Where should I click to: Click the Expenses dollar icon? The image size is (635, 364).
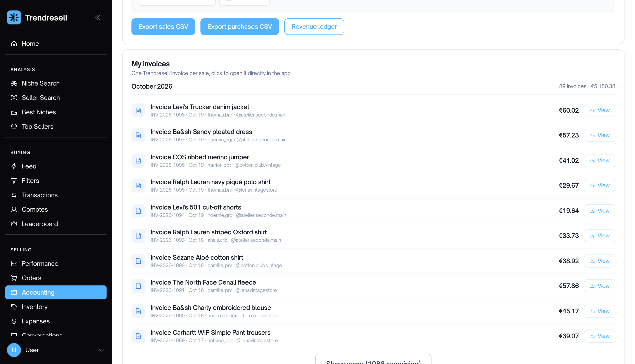point(14,321)
